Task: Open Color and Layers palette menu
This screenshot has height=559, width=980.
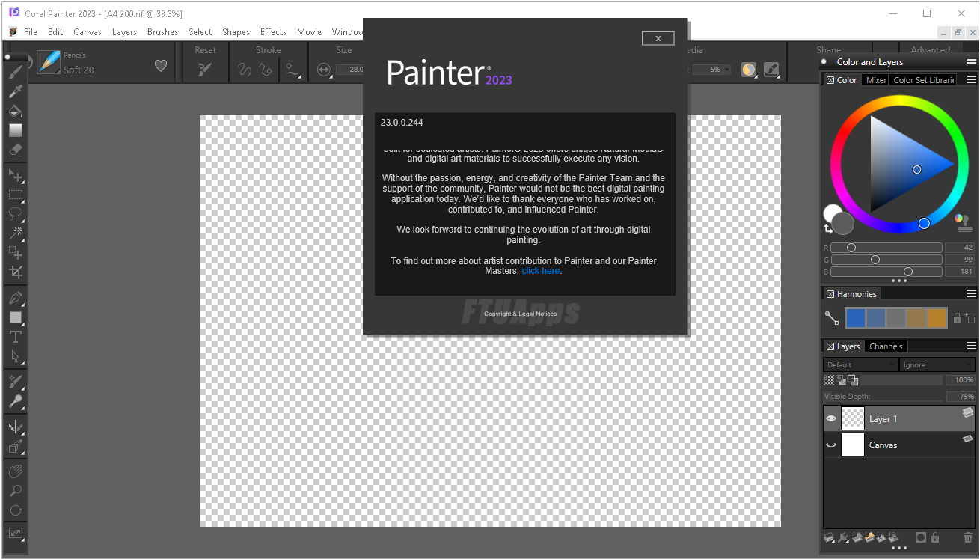Action: 971,61
